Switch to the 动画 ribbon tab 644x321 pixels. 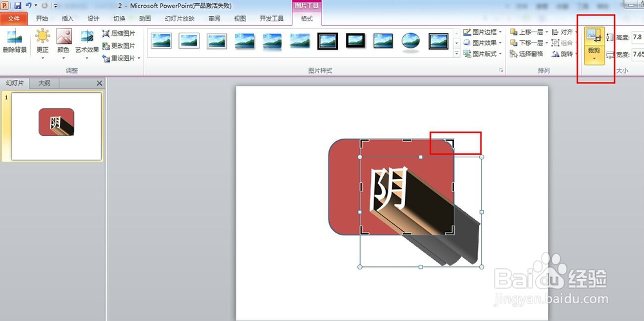[x=145, y=19]
